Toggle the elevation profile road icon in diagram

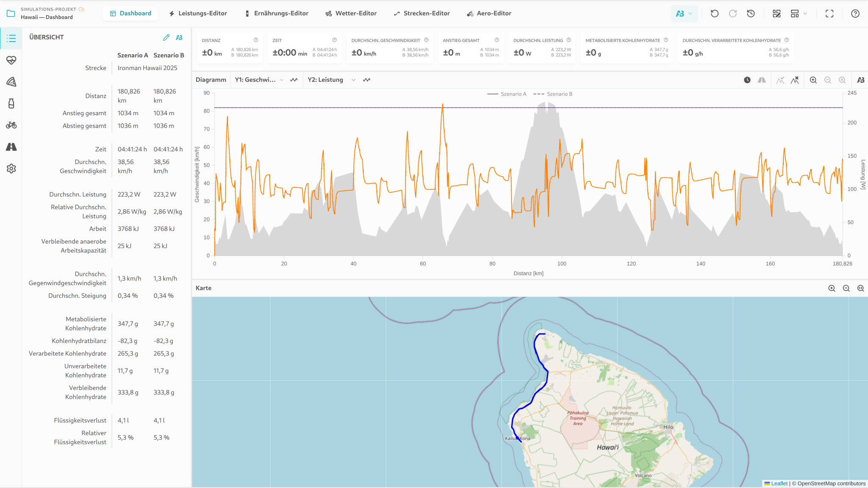762,80
